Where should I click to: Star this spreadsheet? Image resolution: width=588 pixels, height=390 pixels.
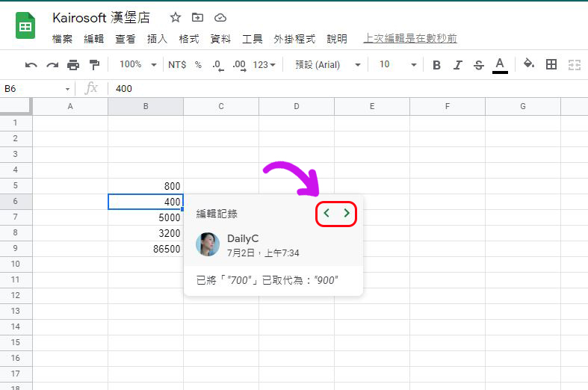click(x=175, y=17)
